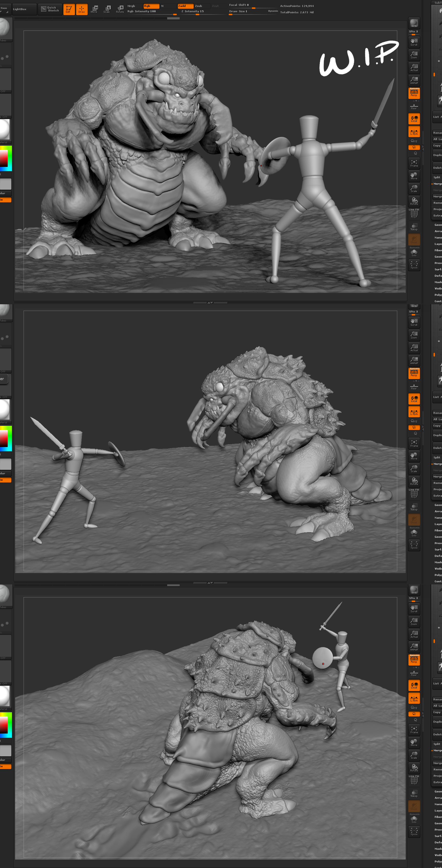Toggle the Rgb paint mode
This screenshot has width=442, height=868.
tap(152, 6)
